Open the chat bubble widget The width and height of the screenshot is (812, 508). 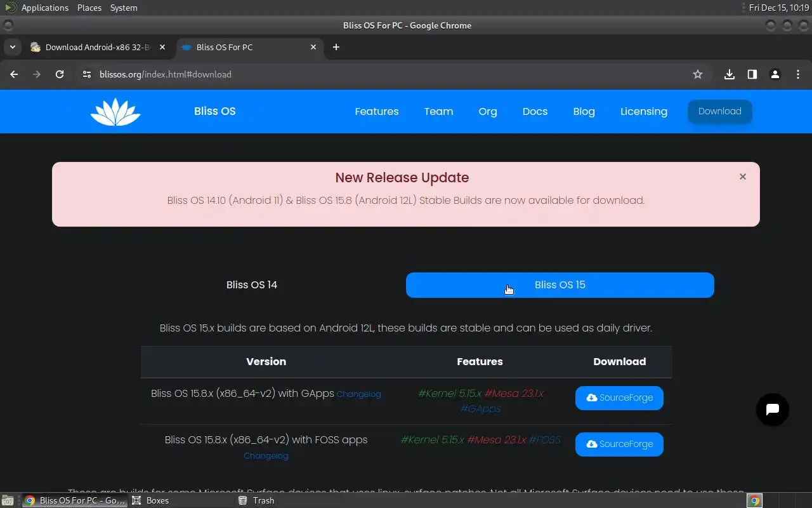773,410
